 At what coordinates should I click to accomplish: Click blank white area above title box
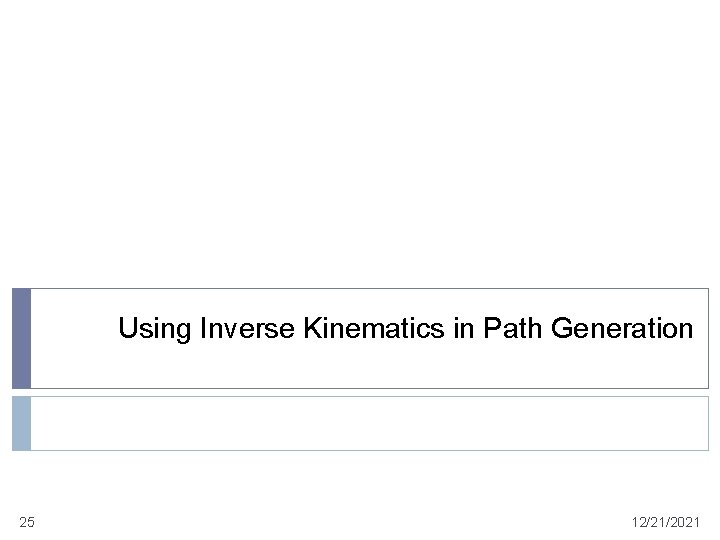click(360, 150)
